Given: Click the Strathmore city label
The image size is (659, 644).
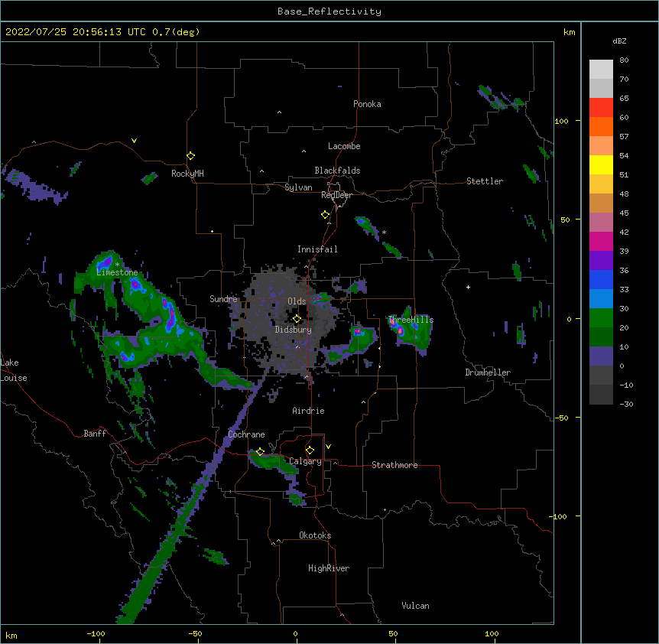Looking at the screenshot, I should [x=394, y=465].
